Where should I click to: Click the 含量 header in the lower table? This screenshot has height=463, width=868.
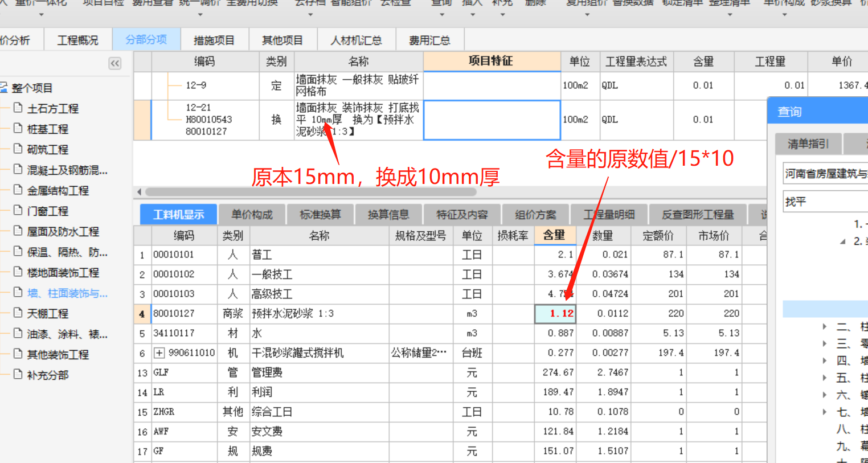[555, 235]
